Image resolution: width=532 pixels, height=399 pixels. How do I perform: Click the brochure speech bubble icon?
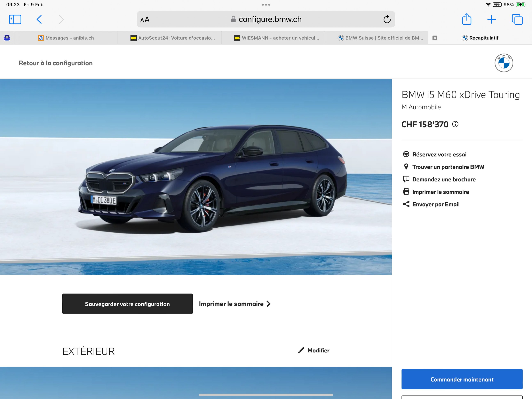pyautogui.click(x=406, y=179)
